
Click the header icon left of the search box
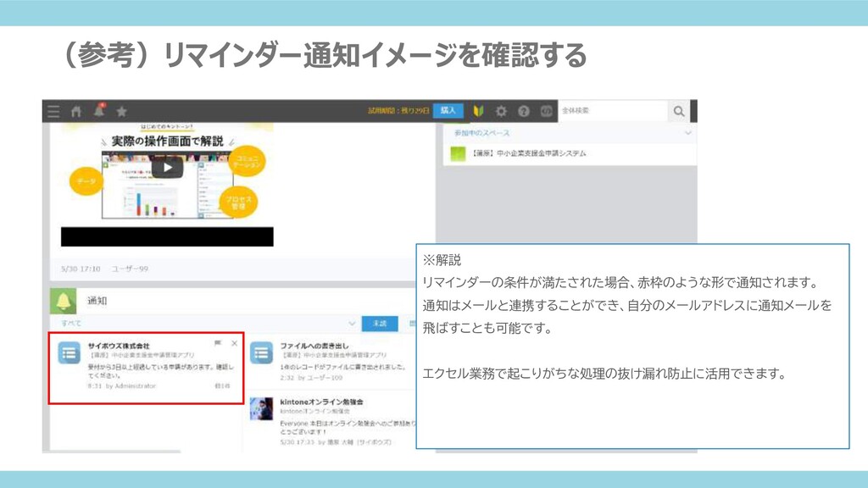[x=547, y=111]
